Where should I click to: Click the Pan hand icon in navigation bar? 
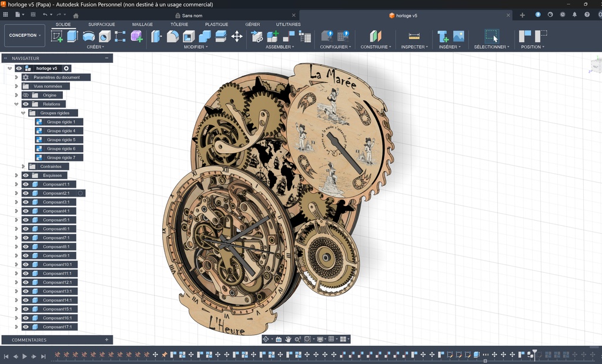click(288, 339)
